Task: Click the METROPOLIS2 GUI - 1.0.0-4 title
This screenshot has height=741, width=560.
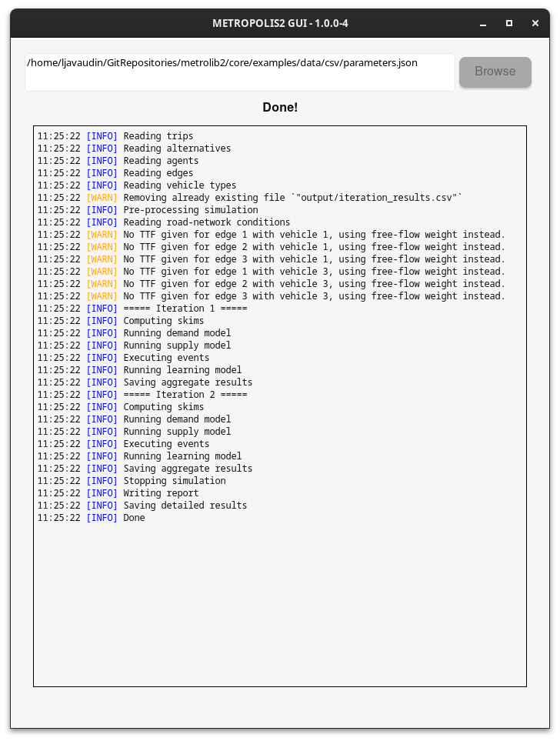Action: coord(280,23)
